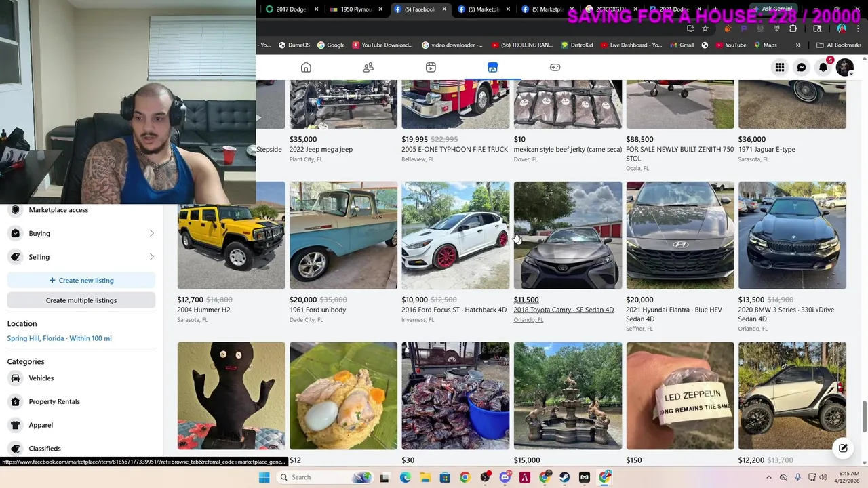Open Task View on taskbar
Viewport: 868px width, 488px height.
pos(384,477)
